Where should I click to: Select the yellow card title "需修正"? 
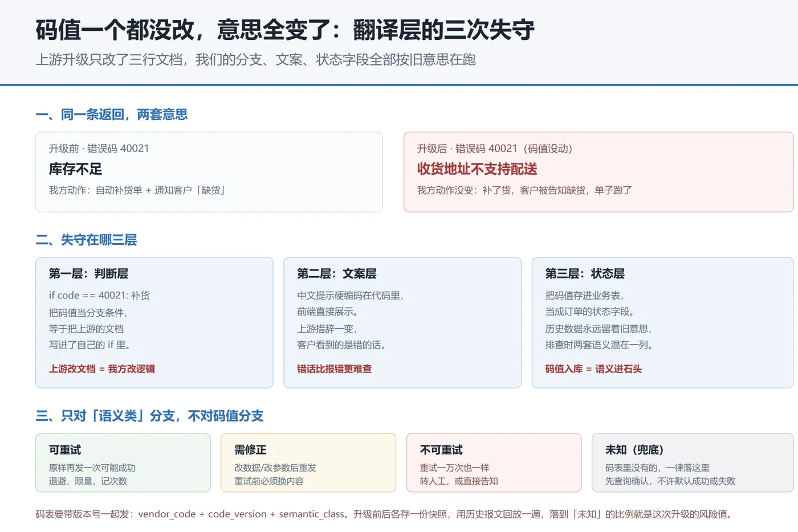pyautogui.click(x=250, y=450)
